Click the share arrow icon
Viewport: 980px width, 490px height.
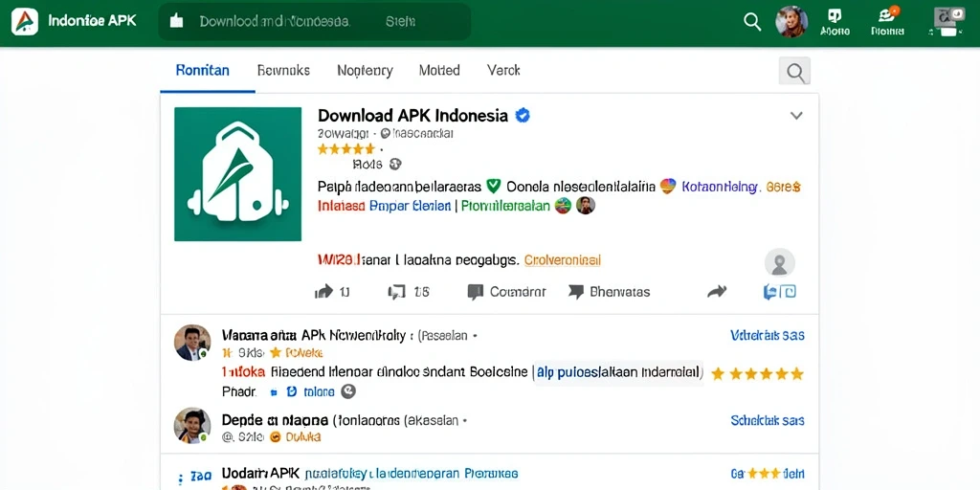pos(717,291)
